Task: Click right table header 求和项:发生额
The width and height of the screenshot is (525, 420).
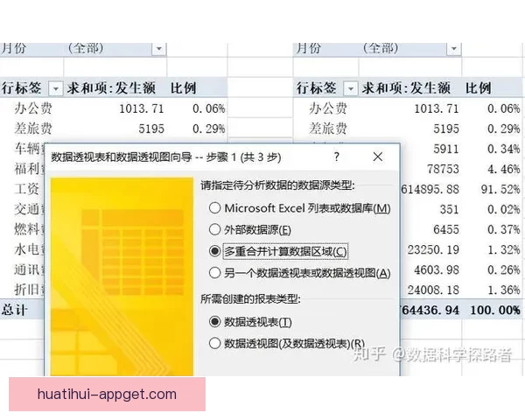Action: (406, 88)
